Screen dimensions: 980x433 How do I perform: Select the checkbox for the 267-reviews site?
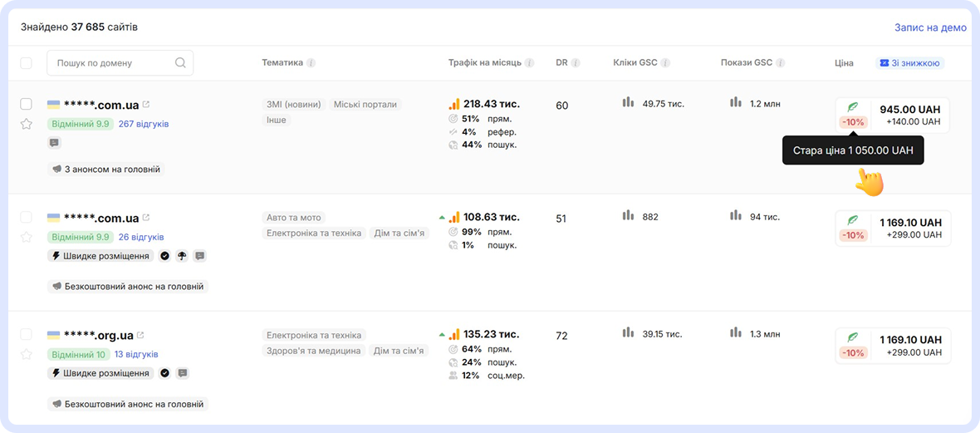[x=26, y=104]
